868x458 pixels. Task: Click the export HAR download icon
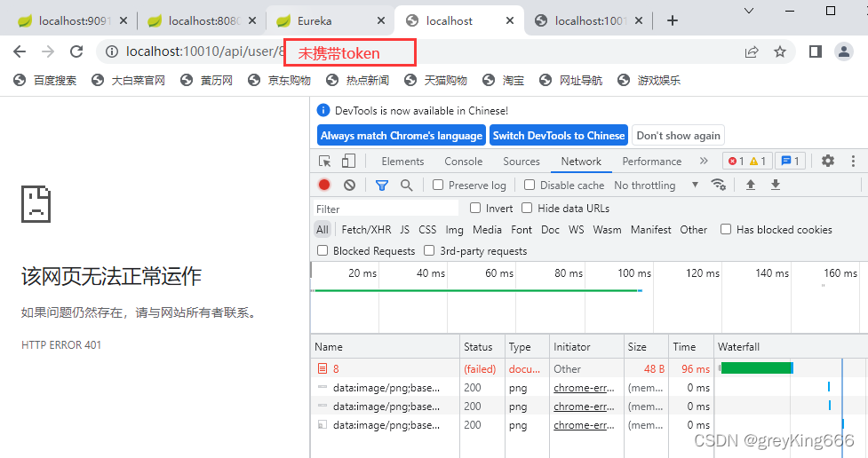click(x=776, y=185)
